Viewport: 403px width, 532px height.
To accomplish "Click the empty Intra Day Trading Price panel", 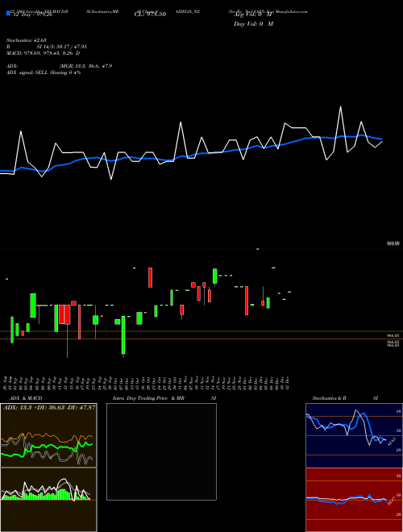I will 161,451.
